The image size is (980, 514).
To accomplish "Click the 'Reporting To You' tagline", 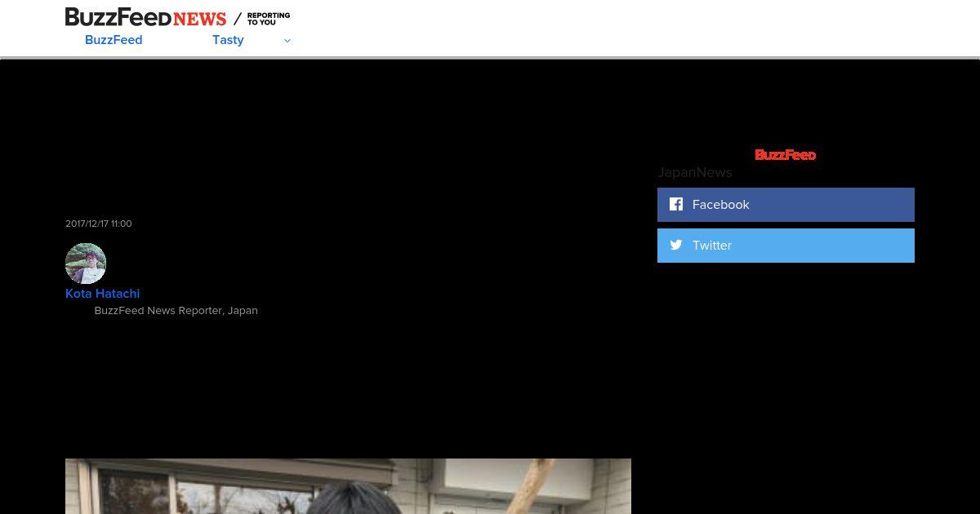I will pyautogui.click(x=269, y=19).
